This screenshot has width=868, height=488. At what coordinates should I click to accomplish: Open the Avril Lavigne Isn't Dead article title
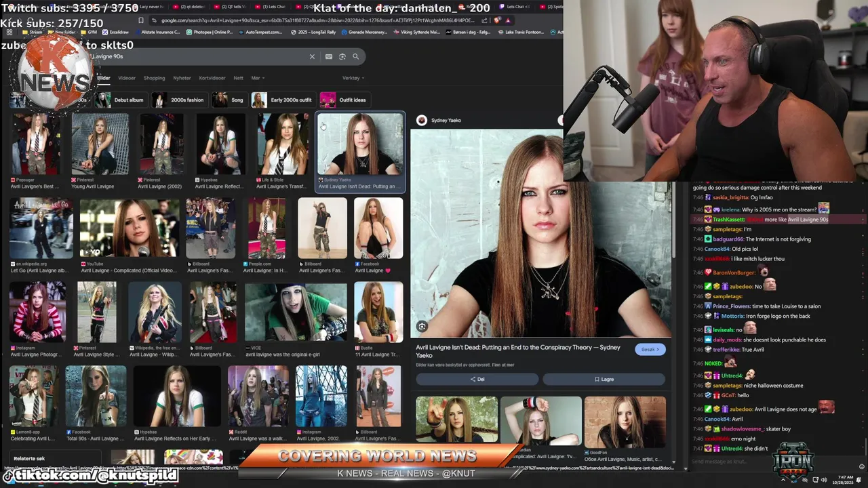pos(518,351)
